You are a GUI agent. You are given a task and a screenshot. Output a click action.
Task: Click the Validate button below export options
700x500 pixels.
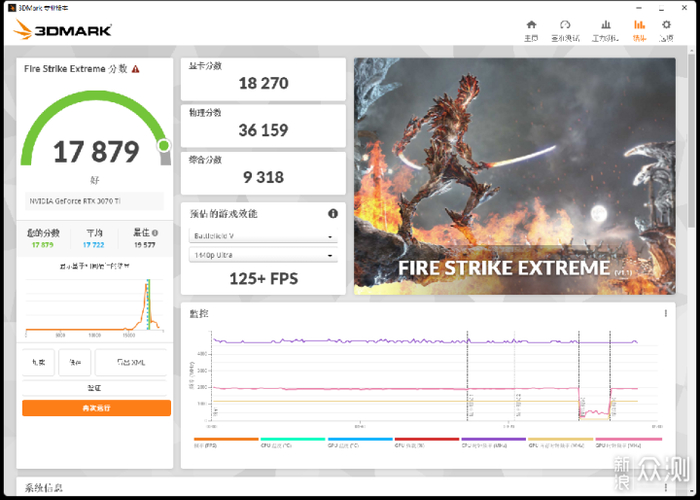click(96, 387)
